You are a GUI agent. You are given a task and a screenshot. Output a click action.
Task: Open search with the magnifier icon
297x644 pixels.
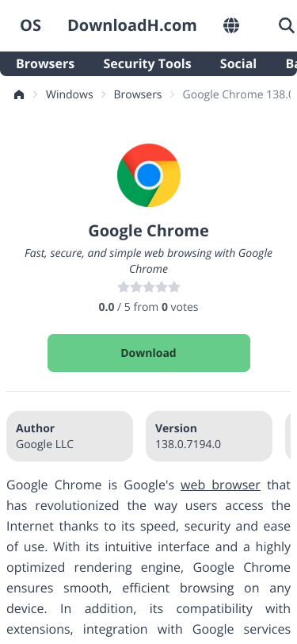pyautogui.click(x=287, y=25)
